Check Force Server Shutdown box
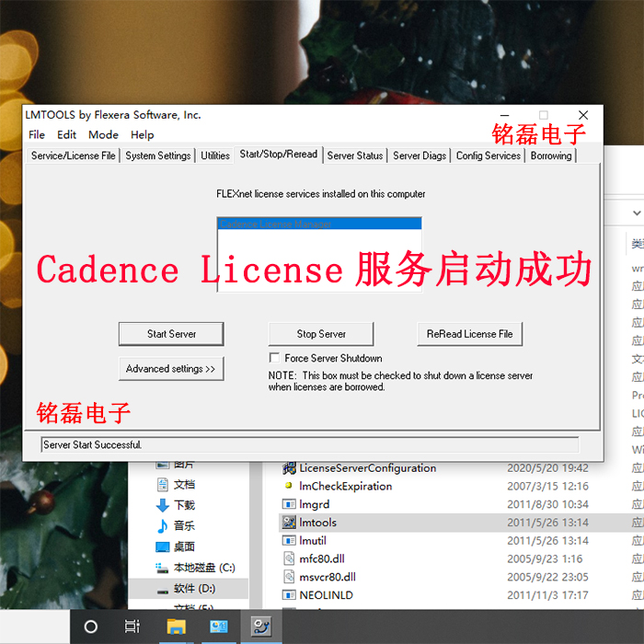The width and height of the screenshot is (644, 644). pos(274,357)
